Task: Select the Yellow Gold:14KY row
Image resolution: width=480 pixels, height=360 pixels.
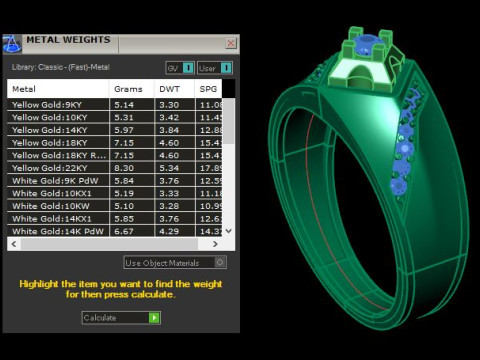Action: 114,130
